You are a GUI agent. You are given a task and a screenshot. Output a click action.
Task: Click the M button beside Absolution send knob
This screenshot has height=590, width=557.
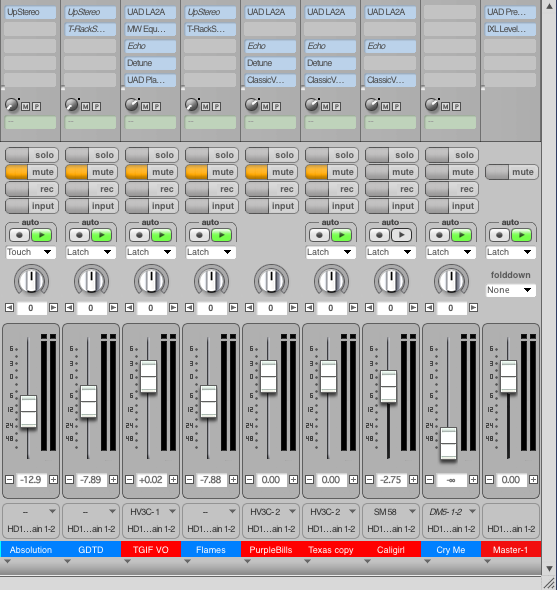(26, 106)
